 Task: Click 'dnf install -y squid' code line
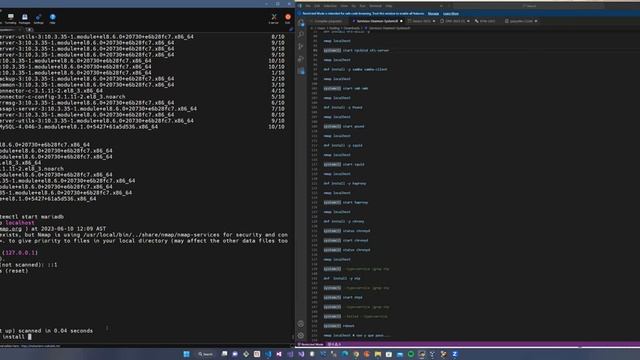pyautogui.click(x=343, y=145)
